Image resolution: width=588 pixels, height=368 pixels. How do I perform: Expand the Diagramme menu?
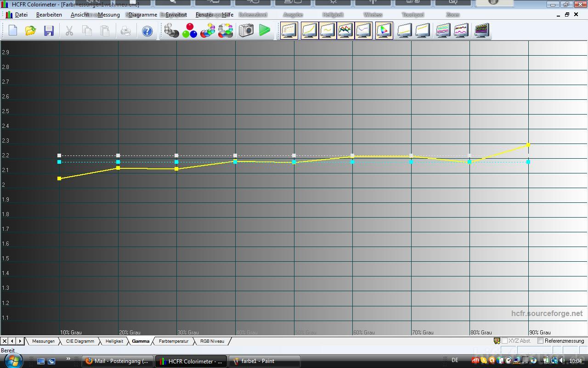[142, 15]
